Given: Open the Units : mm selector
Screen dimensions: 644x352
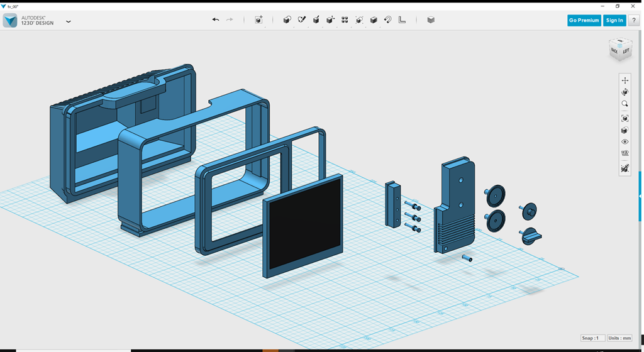Looking at the screenshot, I should [619, 338].
